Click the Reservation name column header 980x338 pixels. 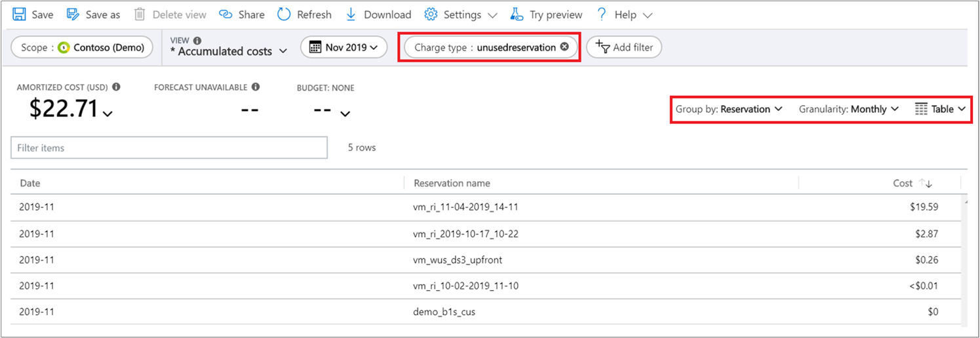pyautogui.click(x=452, y=183)
